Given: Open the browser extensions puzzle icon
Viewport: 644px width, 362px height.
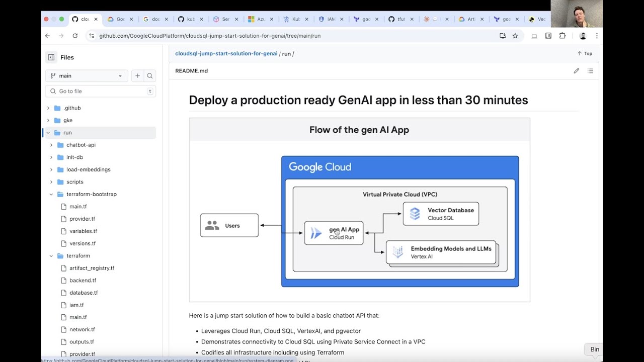Looking at the screenshot, I should [x=562, y=36].
